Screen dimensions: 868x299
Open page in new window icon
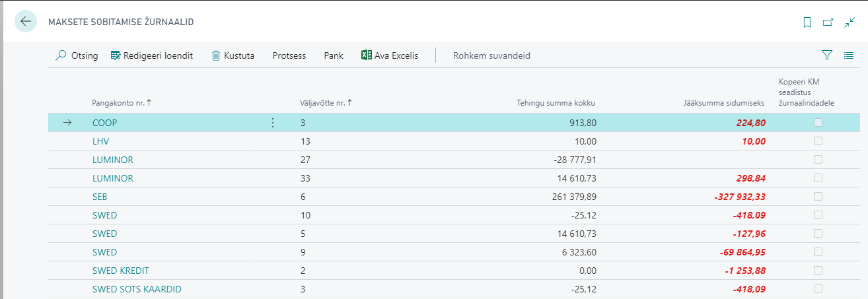[828, 22]
